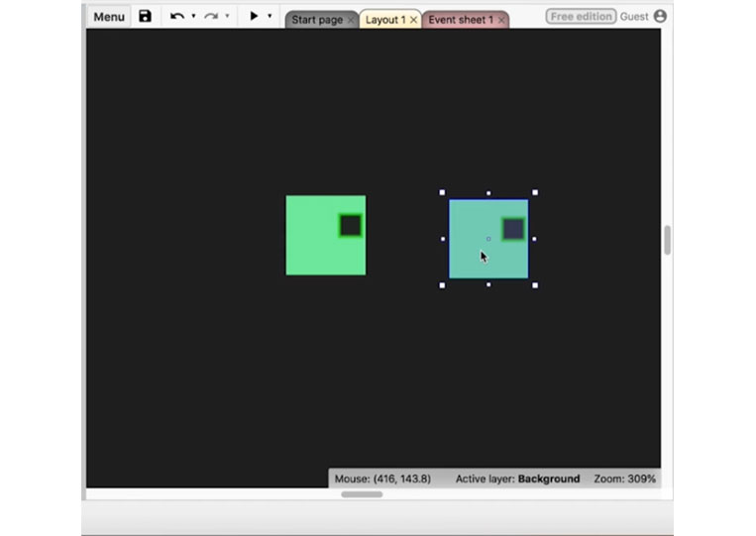Preview the project with the play icon

[x=254, y=16]
